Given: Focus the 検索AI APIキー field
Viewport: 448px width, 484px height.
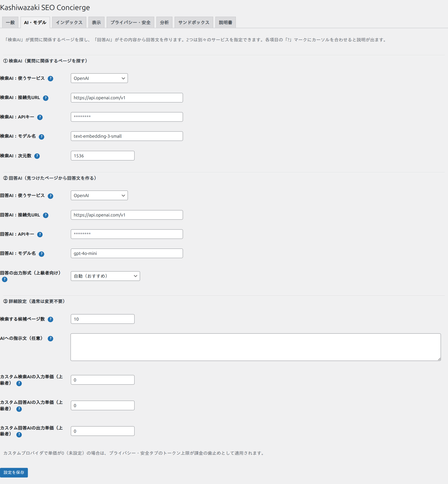Looking at the screenshot, I should [127, 117].
